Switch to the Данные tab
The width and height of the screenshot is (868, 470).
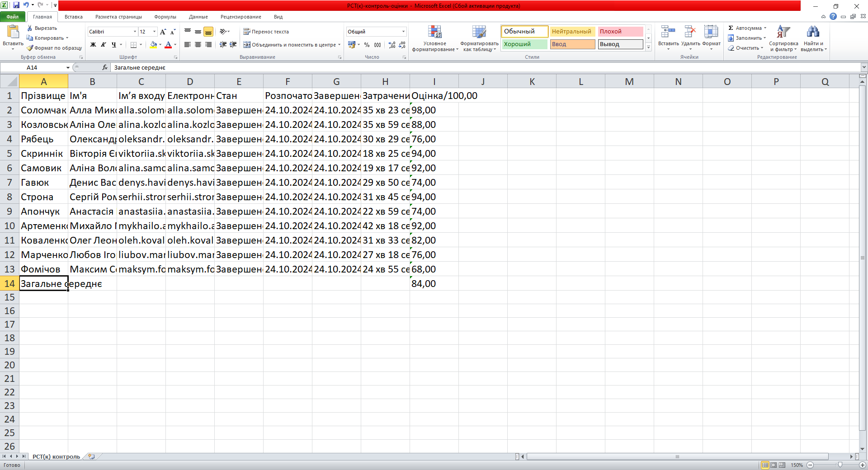(198, 17)
